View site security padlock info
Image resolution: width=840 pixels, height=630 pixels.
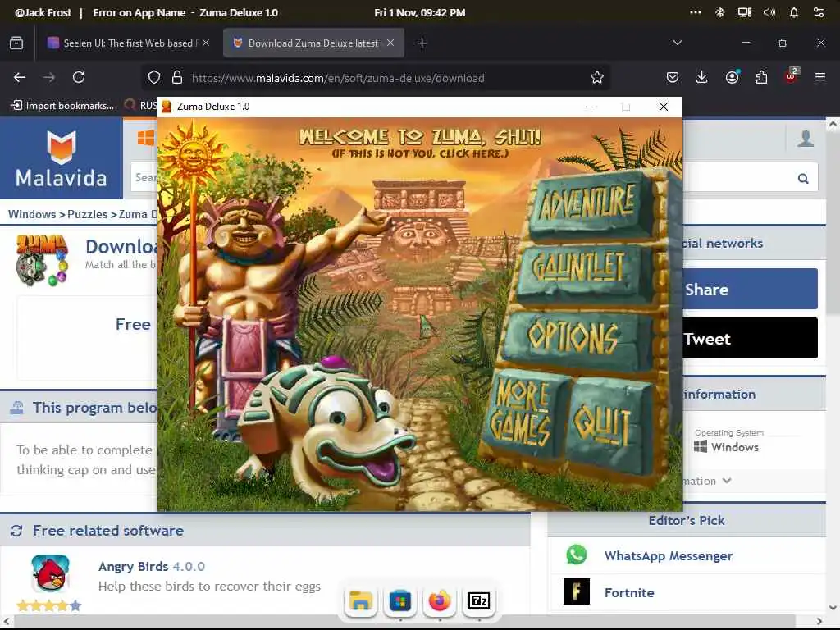coord(177,78)
